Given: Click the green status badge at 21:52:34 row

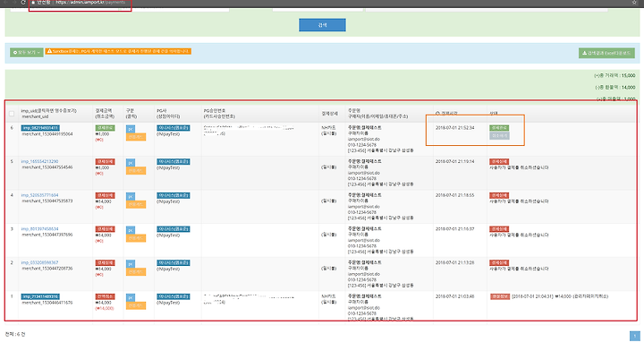Looking at the screenshot, I should tap(499, 128).
